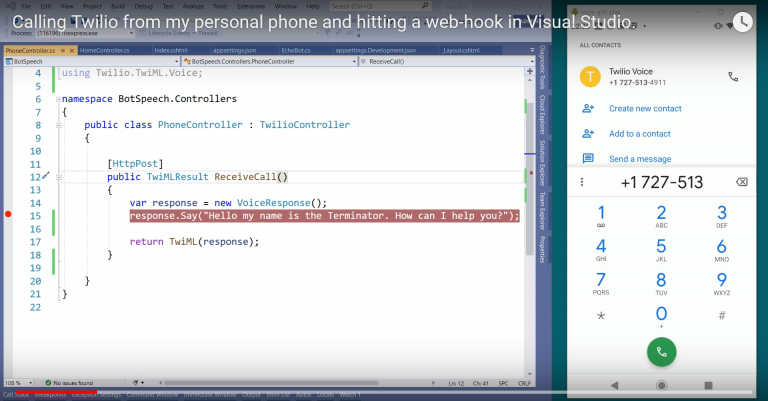Tap the green call button
The height and width of the screenshot is (401, 768).
661,352
